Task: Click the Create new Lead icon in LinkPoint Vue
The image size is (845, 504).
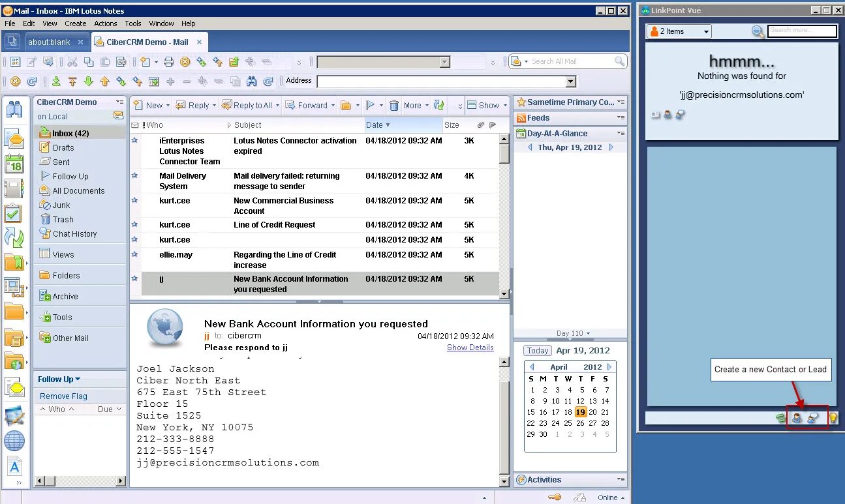Action: 813,418
